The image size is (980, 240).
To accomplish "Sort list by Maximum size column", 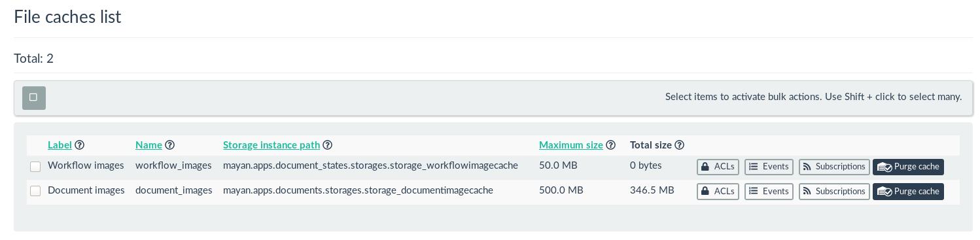I will pyautogui.click(x=571, y=145).
